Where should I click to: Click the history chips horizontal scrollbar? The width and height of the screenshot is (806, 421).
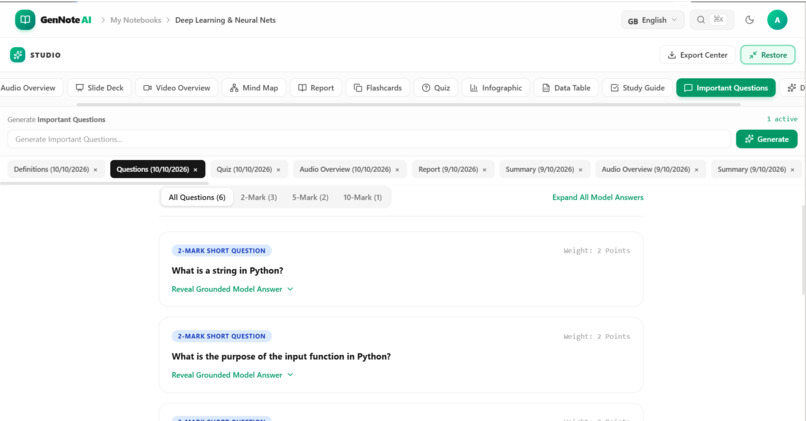pos(104,182)
